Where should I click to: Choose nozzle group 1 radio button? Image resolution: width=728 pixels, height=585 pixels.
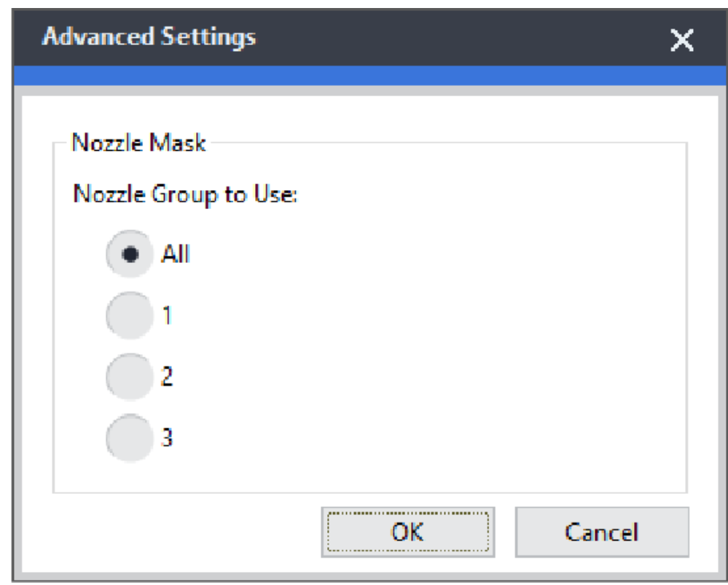[x=128, y=316]
